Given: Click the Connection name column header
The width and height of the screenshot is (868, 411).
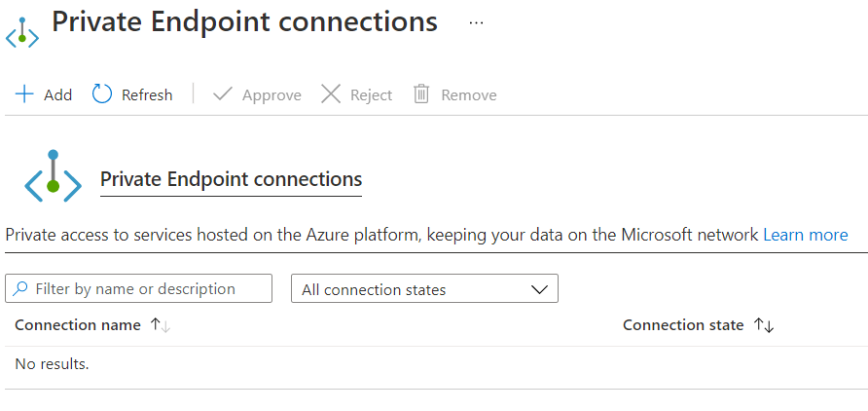Looking at the screenshot, I should [x=78, y=325].
